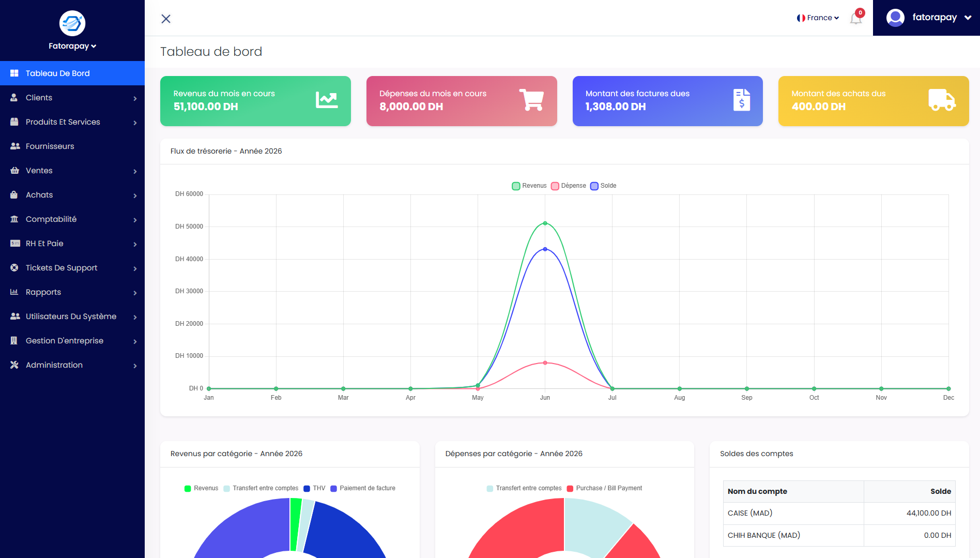Expand Gestion D'entreprise chevron
Viewport: 980px width, 558px height.
coord(135,341)
